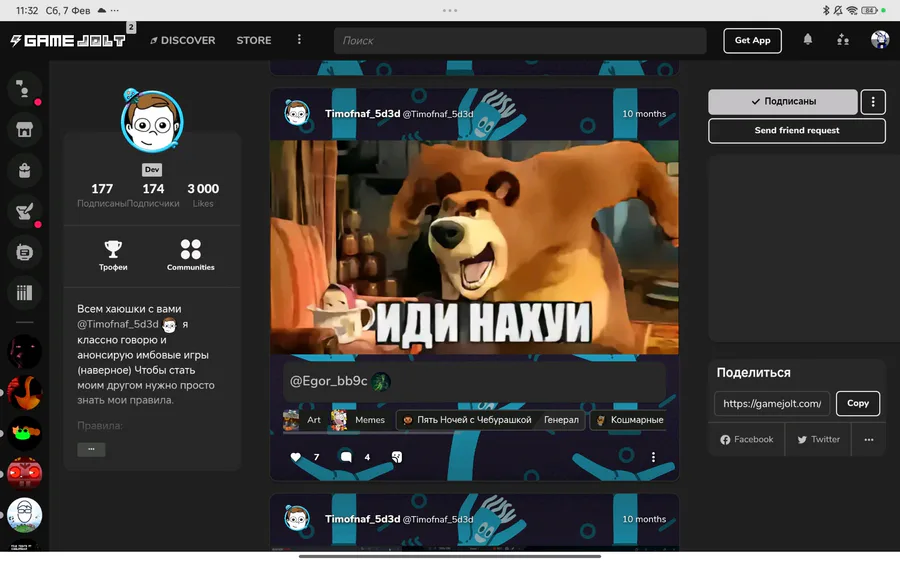This screenshot has height=563, width=900.
Task: Open the profile Communities section
Action: [191, 255]
